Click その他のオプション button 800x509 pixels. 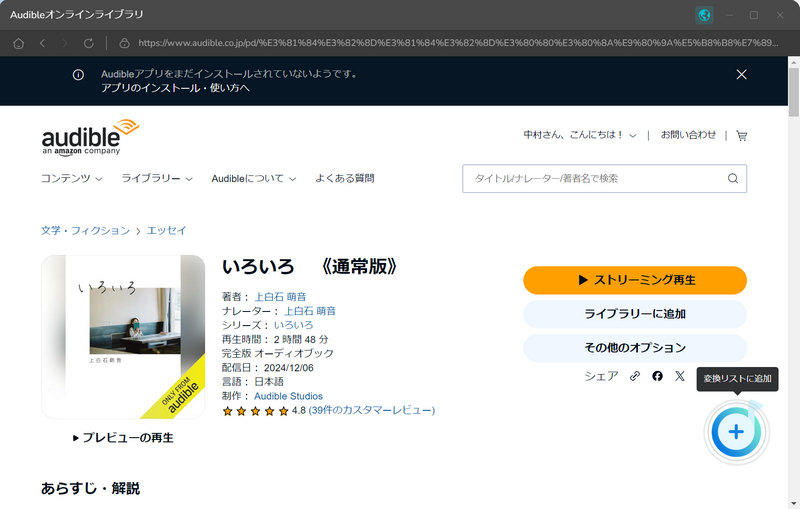point(635,348)
